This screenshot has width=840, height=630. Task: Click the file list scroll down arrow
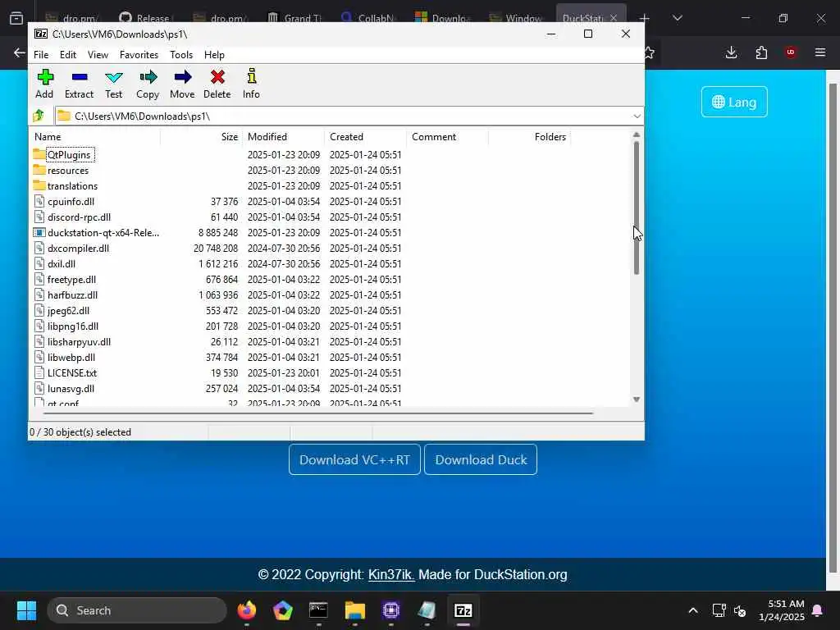(637, 399)
